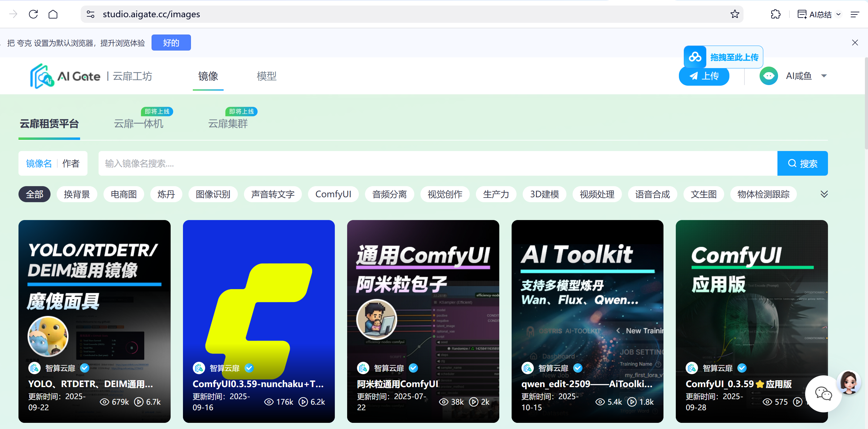Click the 智算云扉 logo on 阿米粒通用ComfyUI card
The width and height of the screenshot is (868, 429).
(x=363, y=368)
